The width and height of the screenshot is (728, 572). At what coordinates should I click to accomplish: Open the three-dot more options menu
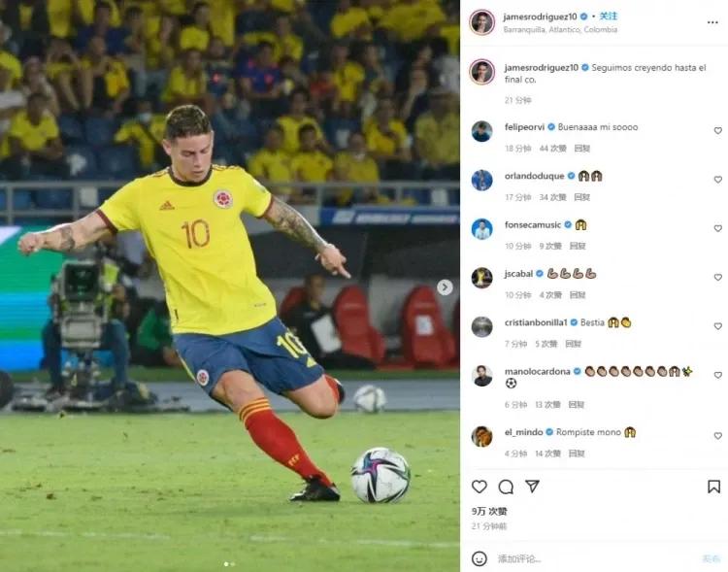click(x=712, y=22)
